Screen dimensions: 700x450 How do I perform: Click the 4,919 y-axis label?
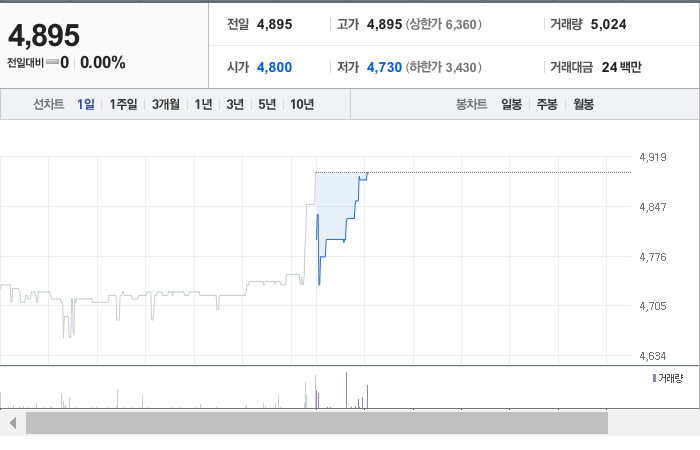click(x=653, y=157)
